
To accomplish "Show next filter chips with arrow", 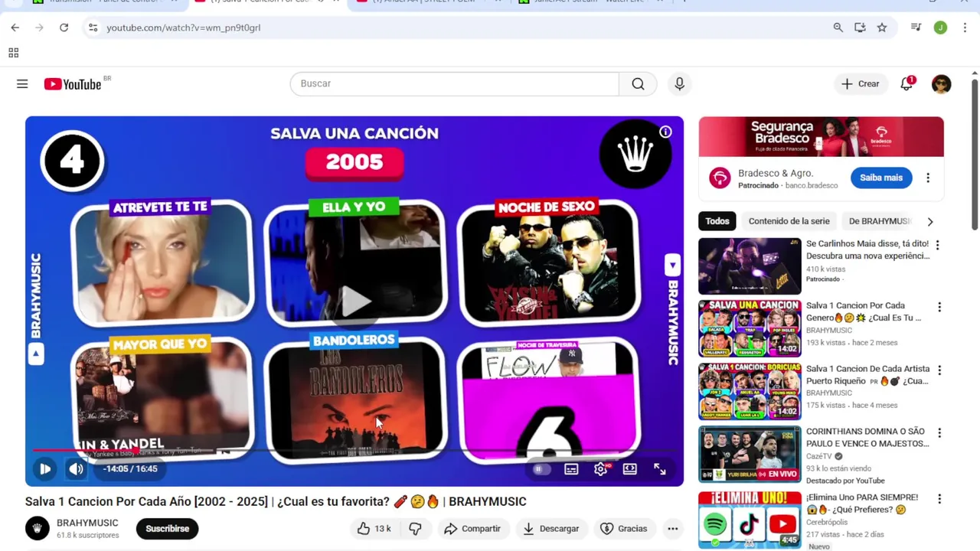I will click(x=930, y=222).
